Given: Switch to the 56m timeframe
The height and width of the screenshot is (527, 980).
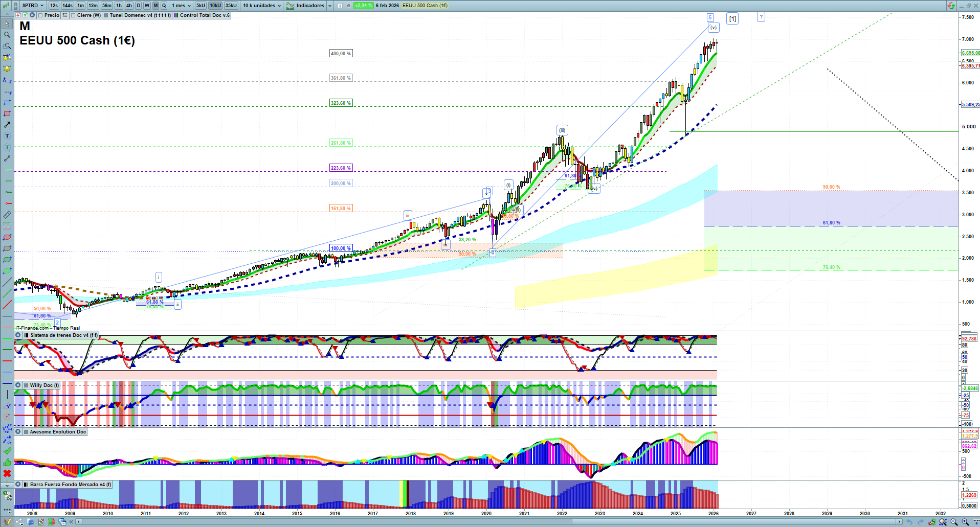Looking at the screenshot, I should [x=107, y=6].
